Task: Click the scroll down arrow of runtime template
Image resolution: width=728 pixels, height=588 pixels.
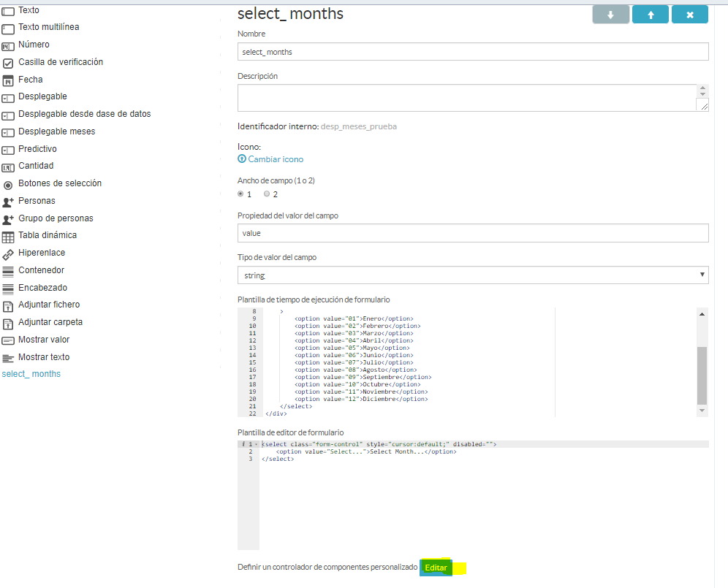Action: (x=702, y=411)
